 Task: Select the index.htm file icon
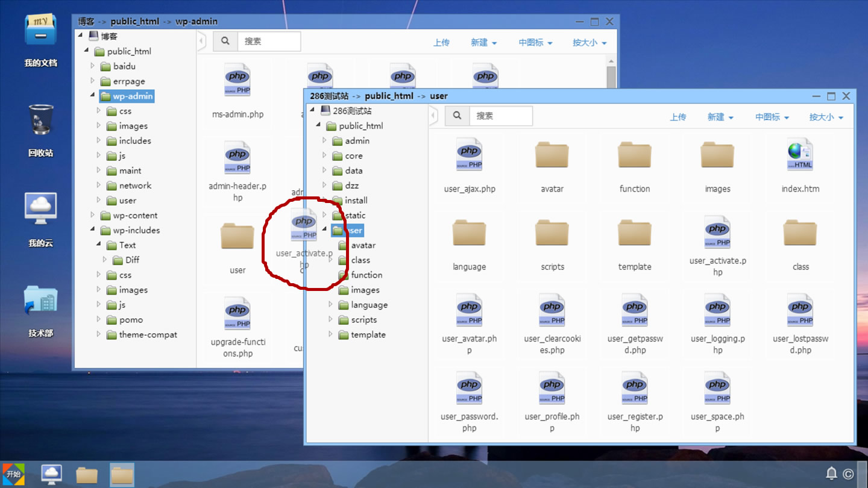click(800, 154)
